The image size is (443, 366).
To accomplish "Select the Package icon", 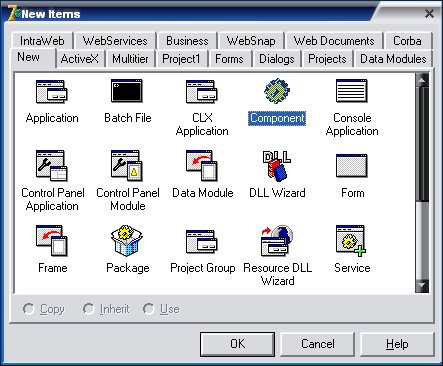I will pyautogui.click(x=127, y=240).
